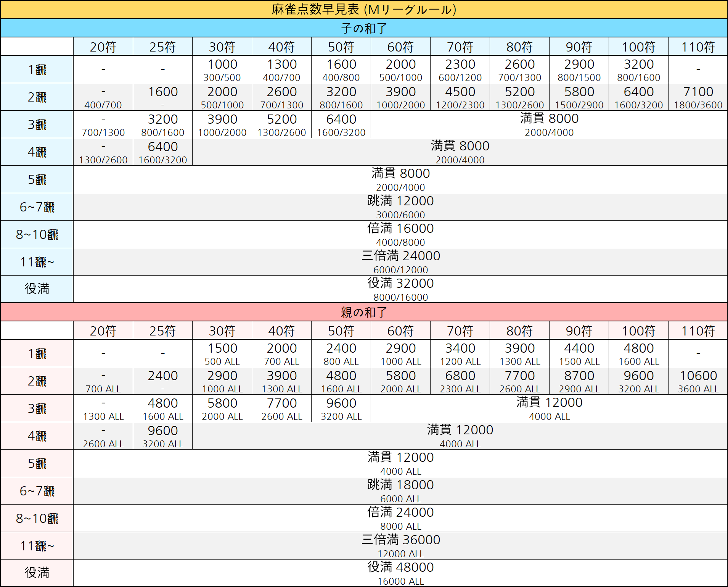Click the 役満 48000 16000 ALL cell
Viewport: 728px width, 587px height.
pyautogui.click(x=400, y=573)
